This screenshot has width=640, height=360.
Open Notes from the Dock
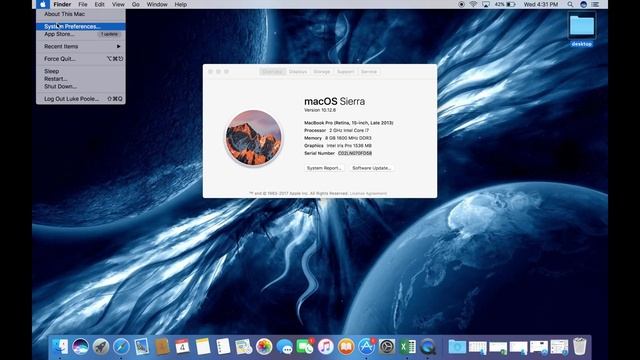tap(203, 347)
